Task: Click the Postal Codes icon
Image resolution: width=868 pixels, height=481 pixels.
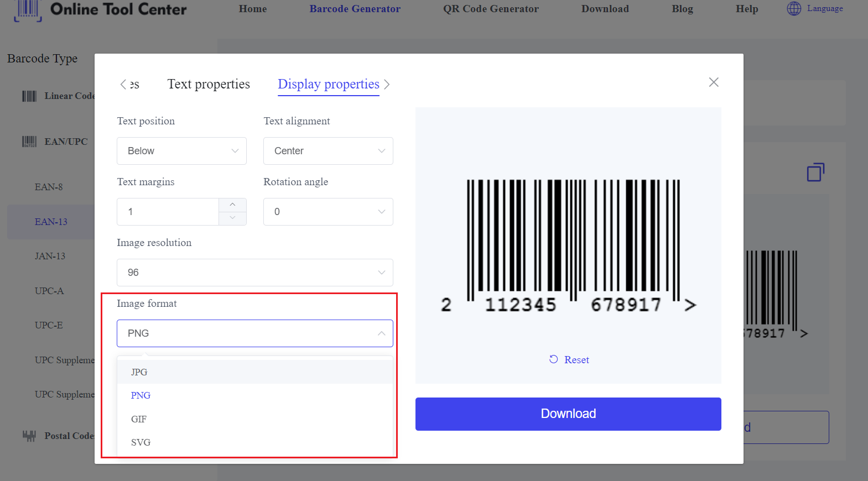Action: click(x=29, y=436)
